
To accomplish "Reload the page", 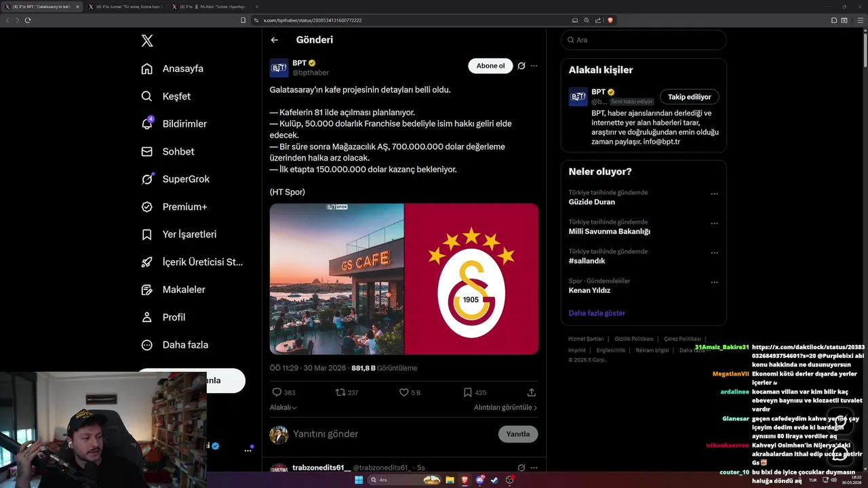I will (28, 20).
